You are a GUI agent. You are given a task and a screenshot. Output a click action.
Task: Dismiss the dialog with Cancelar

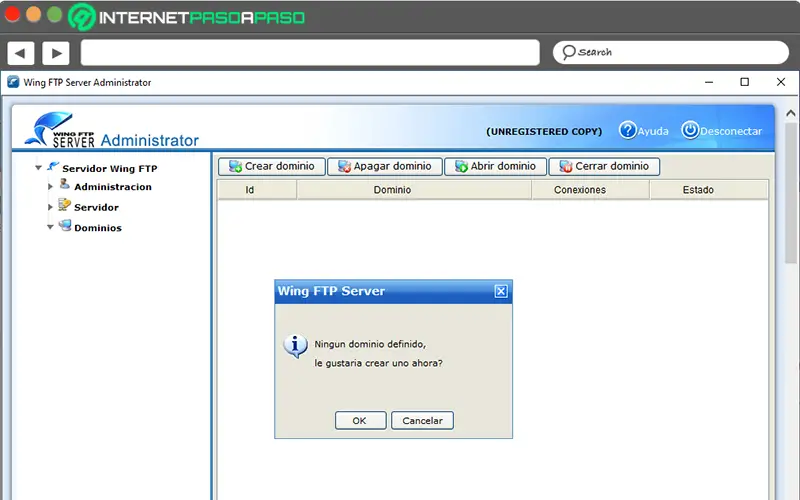[x=422, y=420]
